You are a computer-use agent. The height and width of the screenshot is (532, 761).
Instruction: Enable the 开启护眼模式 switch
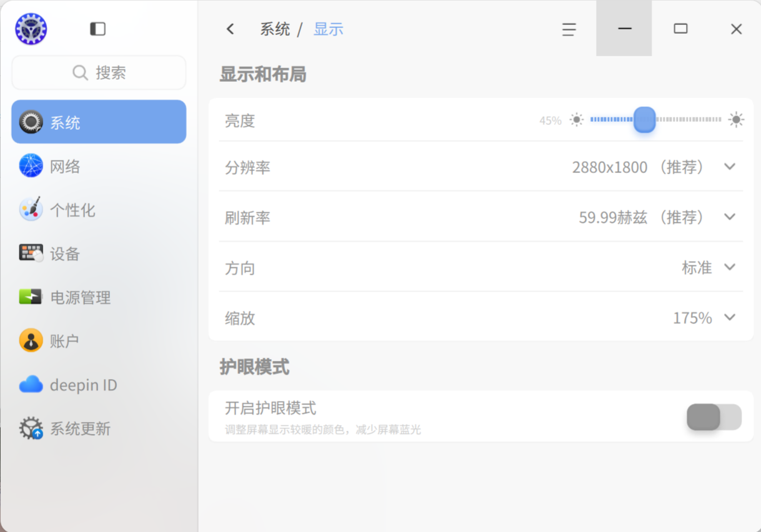714,417
